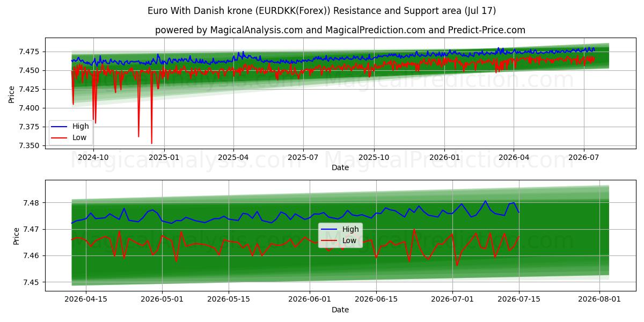Click 'Low' in the bottom chart legend

[349, 240]
